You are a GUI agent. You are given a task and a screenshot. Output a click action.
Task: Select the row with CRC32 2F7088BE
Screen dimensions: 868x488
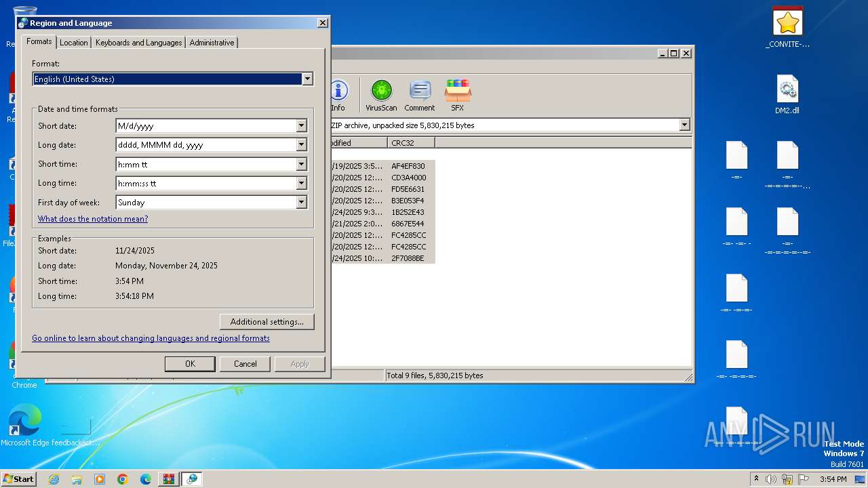click(x=382, y=258)
